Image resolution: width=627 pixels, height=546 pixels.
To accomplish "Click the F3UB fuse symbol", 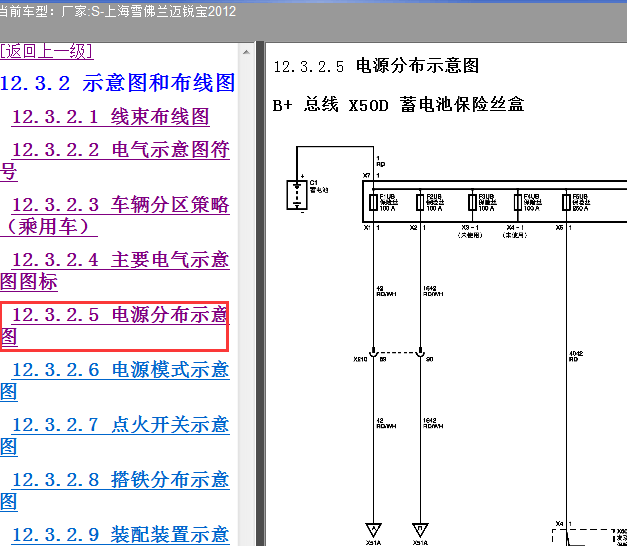I will click(x=472, y=202).
